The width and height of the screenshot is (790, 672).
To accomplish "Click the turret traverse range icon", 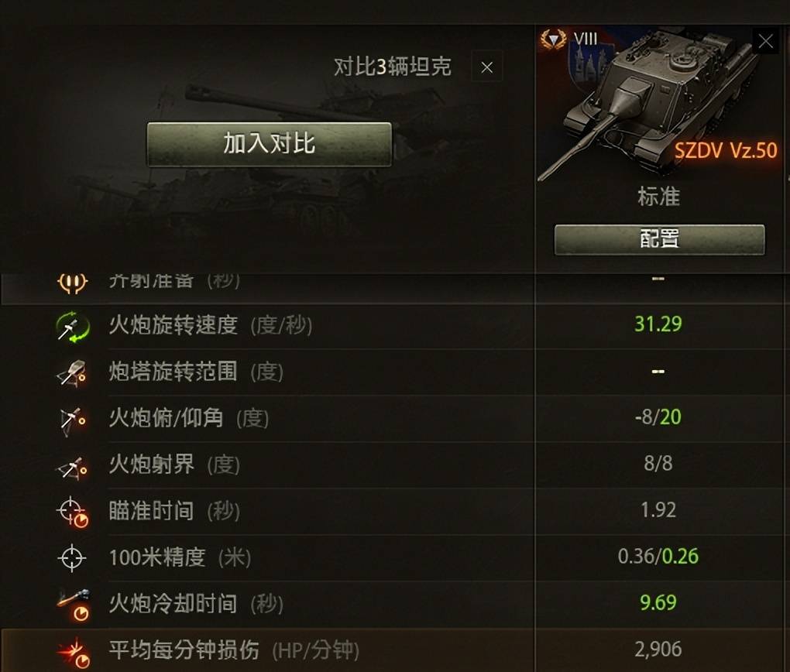I will point(71,373).
